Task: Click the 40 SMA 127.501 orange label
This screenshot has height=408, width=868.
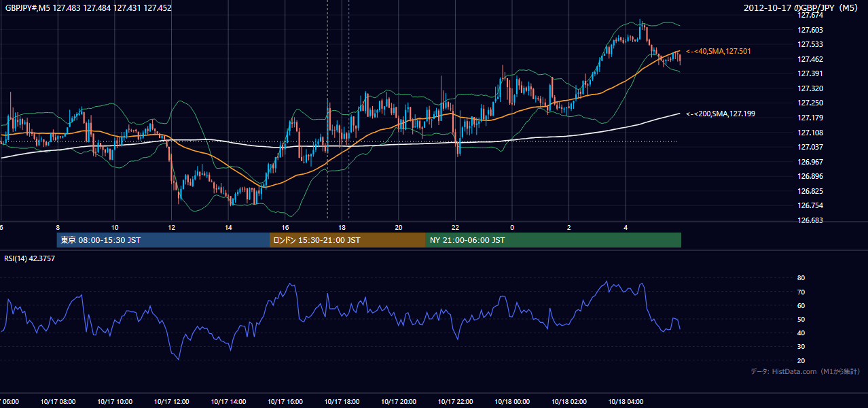Action: 719,52
